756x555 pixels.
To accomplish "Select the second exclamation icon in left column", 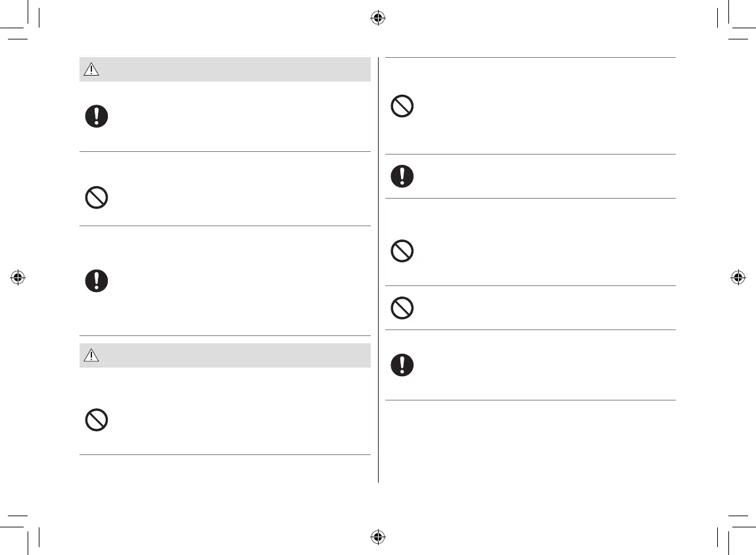I will point(97,281).
